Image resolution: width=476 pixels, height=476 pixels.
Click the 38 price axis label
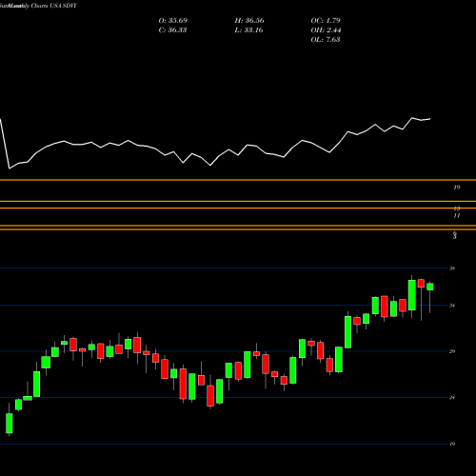click(452, 268)
